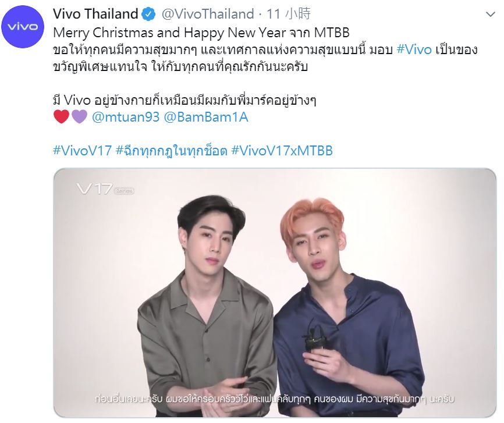Click the red heart emoji

[61, 116]
